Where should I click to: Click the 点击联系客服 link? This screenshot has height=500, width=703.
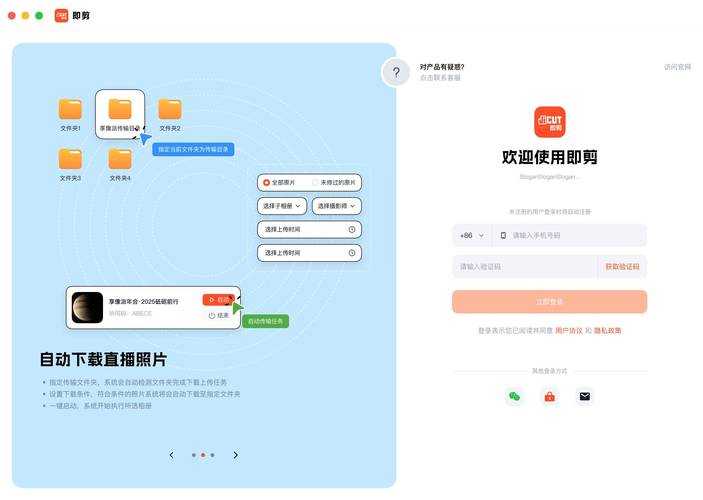pos(440,78)
